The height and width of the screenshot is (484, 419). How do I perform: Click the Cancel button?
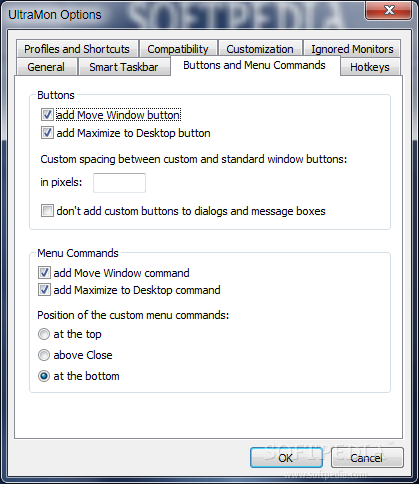[x=367, y=458]
